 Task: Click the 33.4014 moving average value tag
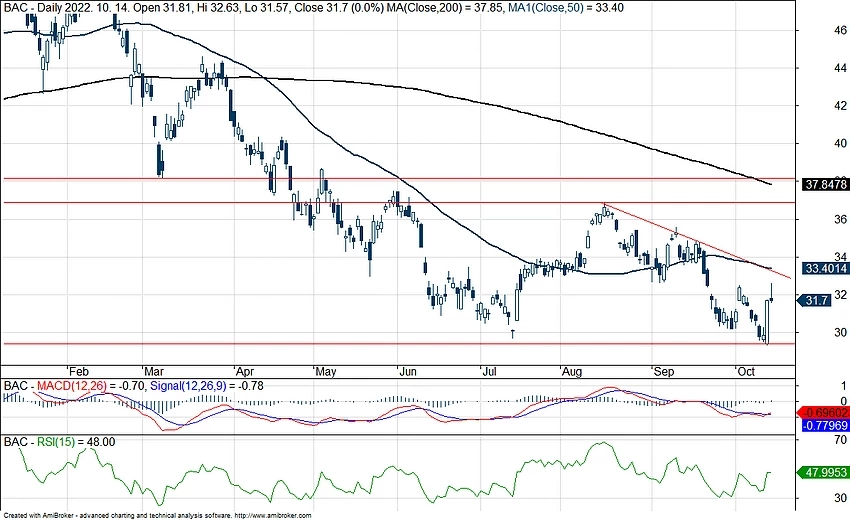coord(826,268)
